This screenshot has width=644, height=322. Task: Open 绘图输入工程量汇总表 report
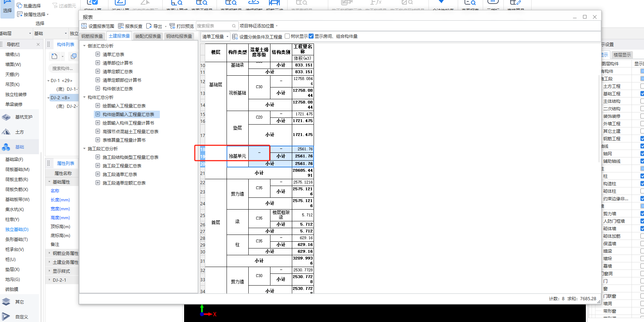point(124,106)
